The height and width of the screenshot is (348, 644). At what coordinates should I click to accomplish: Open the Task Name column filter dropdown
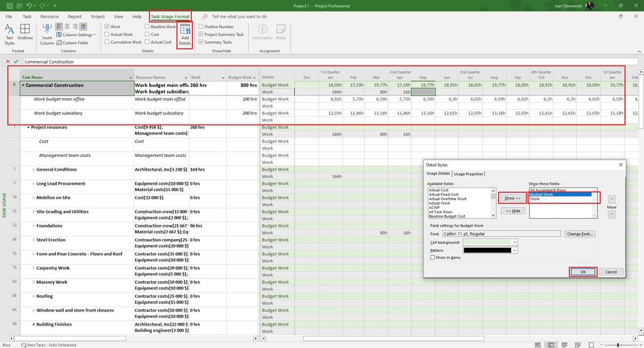(131, 78)
